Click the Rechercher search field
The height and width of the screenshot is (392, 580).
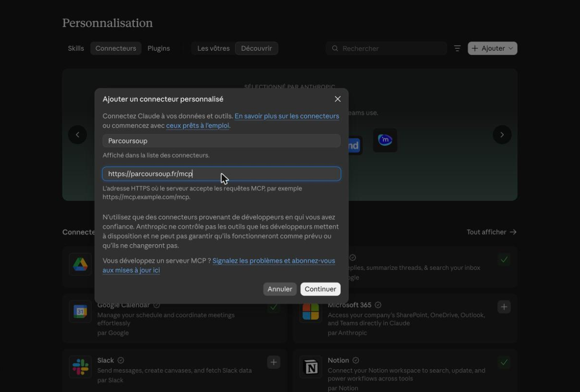click(x=386, y=48)
